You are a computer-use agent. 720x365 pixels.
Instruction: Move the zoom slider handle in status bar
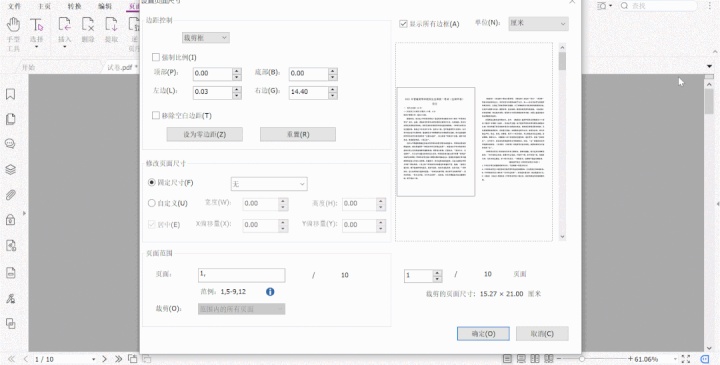pos(582,359)
